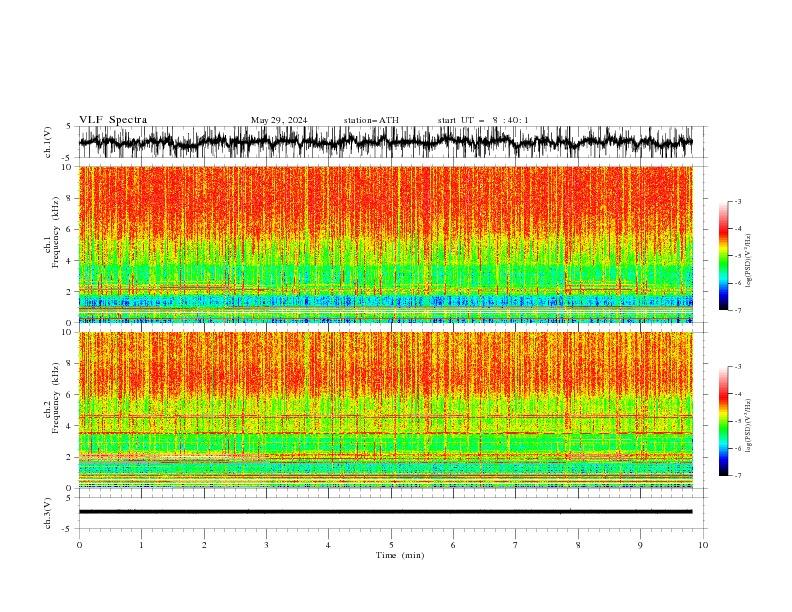
Task: Select the "start UT = 8 :40: 1" text
Action: [483, 120]
